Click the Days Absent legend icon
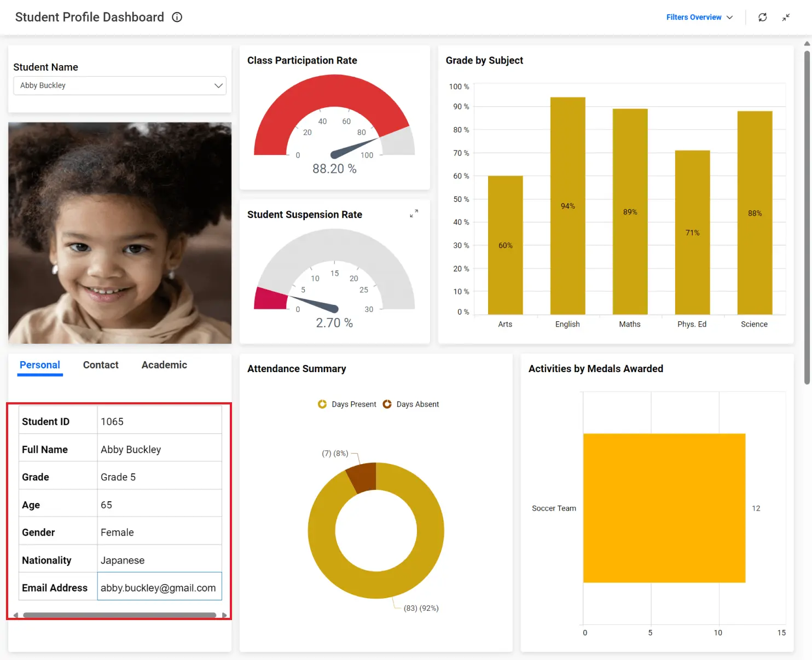This screenshot has width=812, height=660. (x=387, y=404)
